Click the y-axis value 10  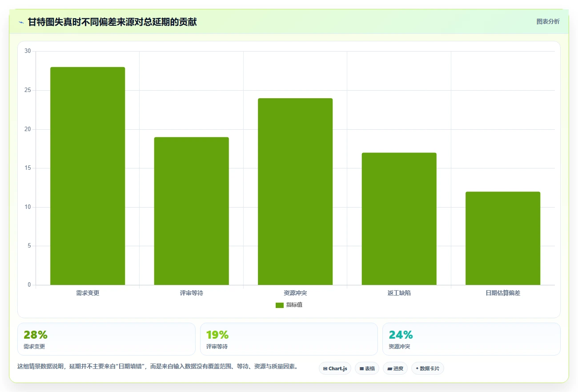pos(28,207)
